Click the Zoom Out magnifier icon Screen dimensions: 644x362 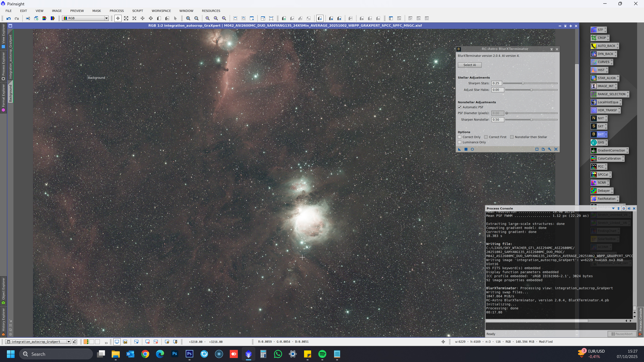coord(197,18)
